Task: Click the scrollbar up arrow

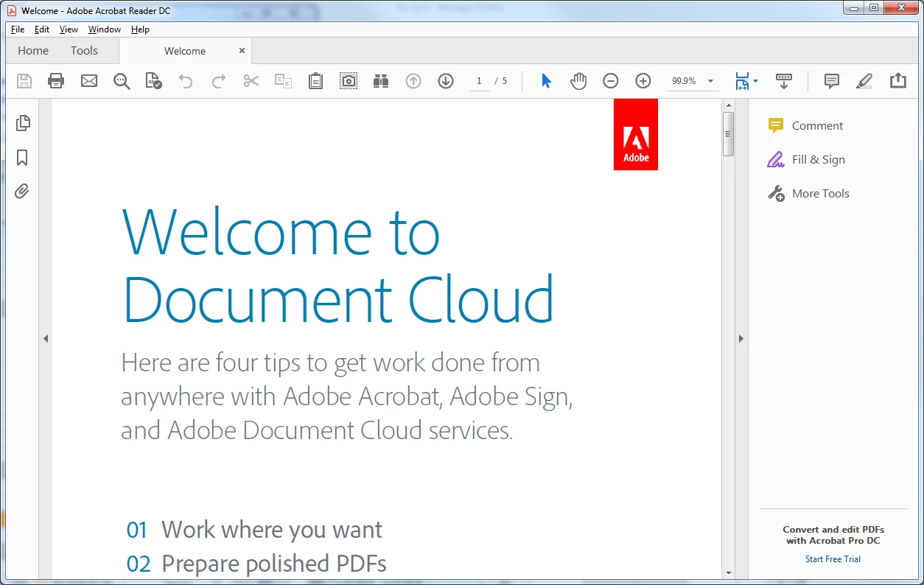Action: (728, 105)
